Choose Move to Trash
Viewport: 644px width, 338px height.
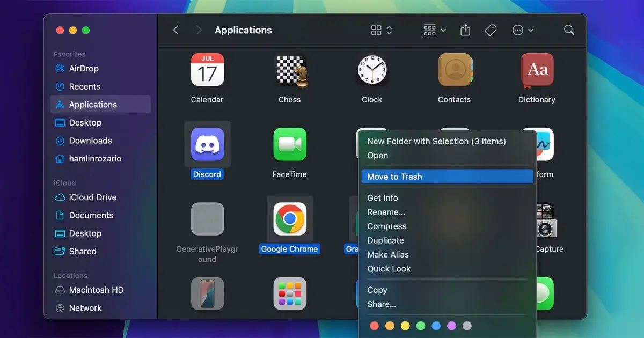point(448,177)
